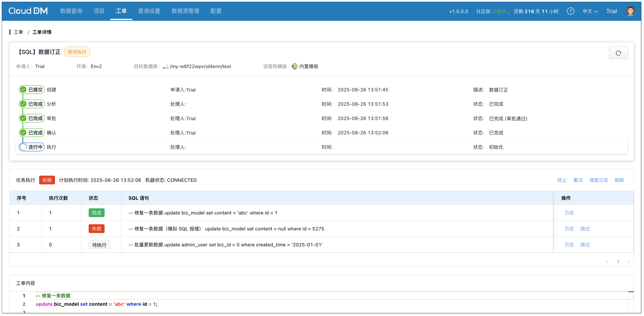Click 跳过 for the failed row 2

(585, 229)
